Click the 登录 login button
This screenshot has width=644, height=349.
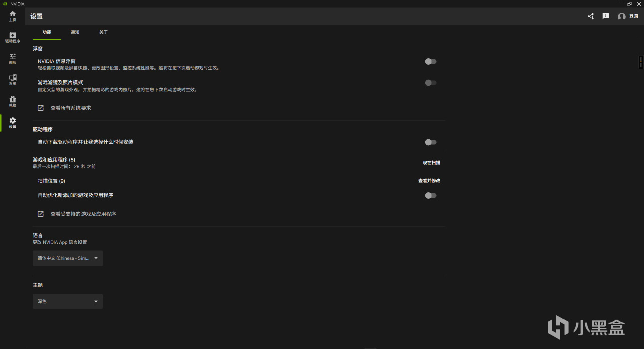633,16
